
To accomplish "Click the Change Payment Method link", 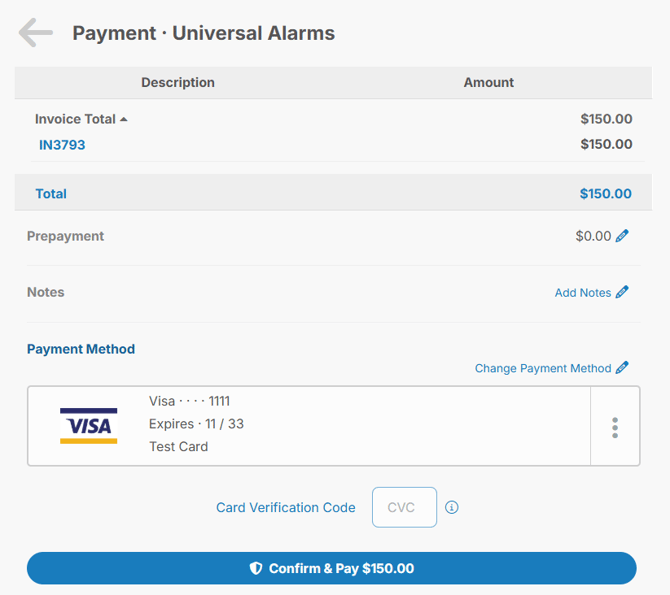I will pyautogui.click(x=543, y=368).
